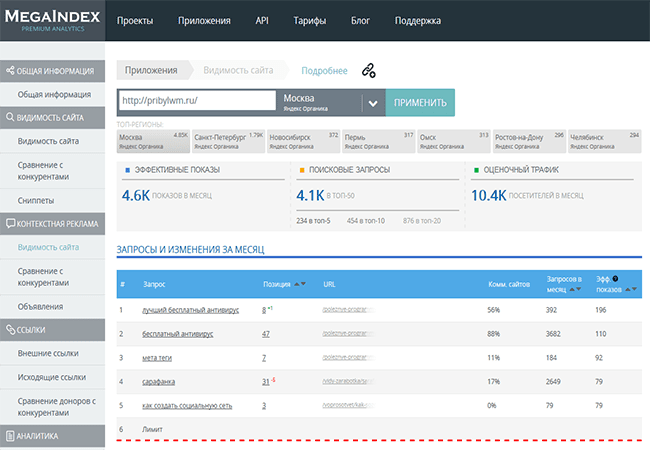This screenshot has width=650, height=450.
Task: Open Проекты in the top navigation
Action: click(135, 21)
